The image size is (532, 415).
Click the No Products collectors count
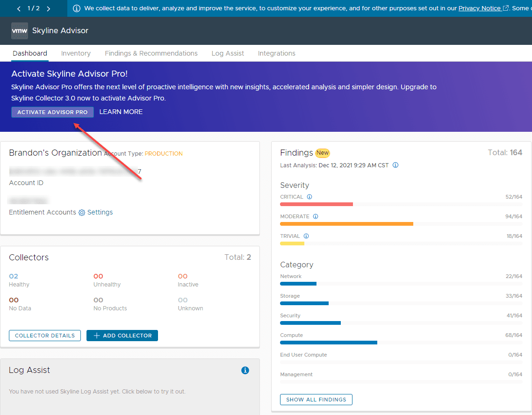(98, 300)
